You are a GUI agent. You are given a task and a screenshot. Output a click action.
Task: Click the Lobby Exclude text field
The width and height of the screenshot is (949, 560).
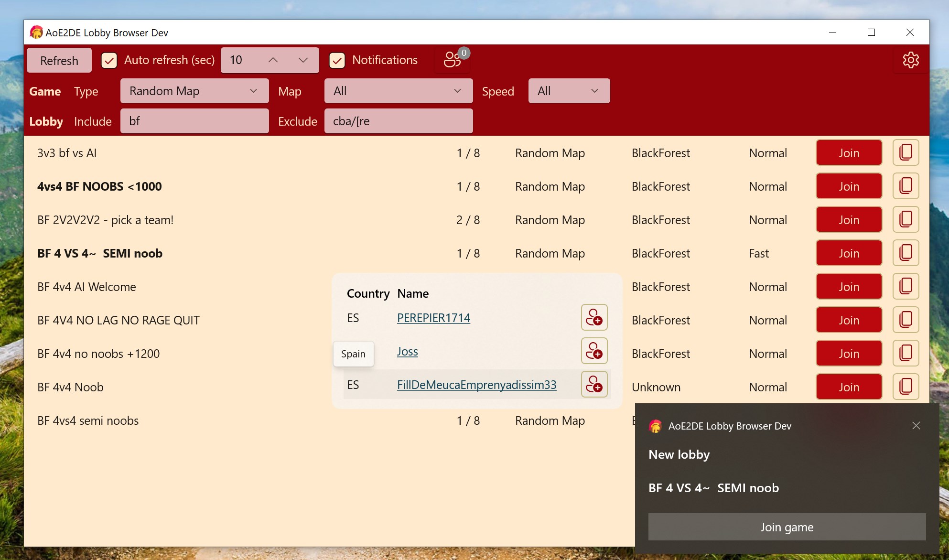point(398,121)
